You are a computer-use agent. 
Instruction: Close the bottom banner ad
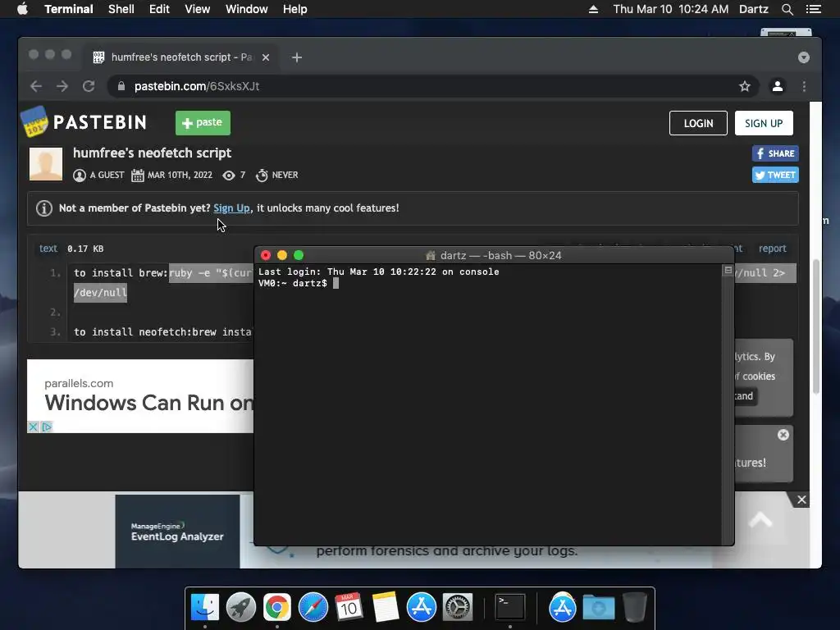801,500
